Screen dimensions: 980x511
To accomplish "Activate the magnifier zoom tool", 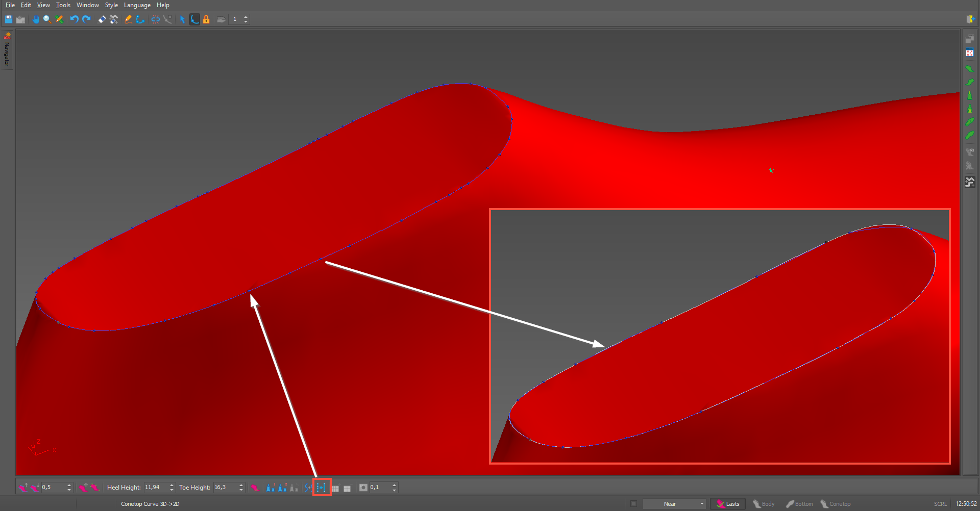I will [x=47, y=19].
